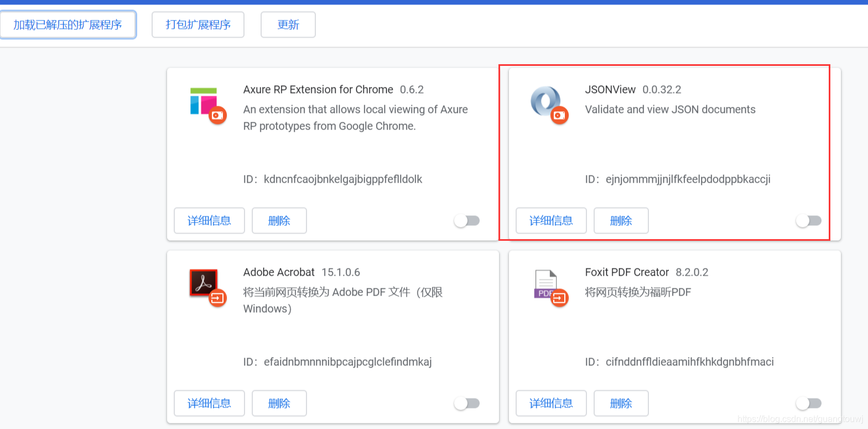Click 打包扩展程序 button
The height and width of the screenshot is (429, 868).
(198, 25)
